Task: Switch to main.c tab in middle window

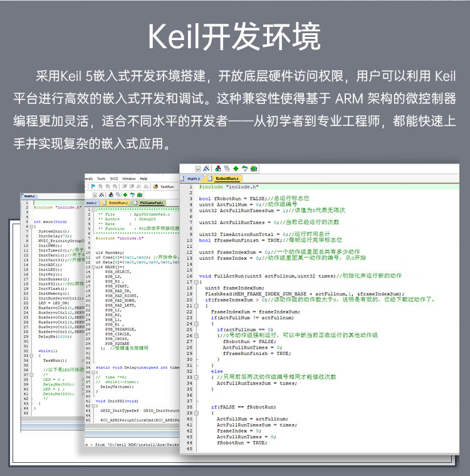Action: 91,203
